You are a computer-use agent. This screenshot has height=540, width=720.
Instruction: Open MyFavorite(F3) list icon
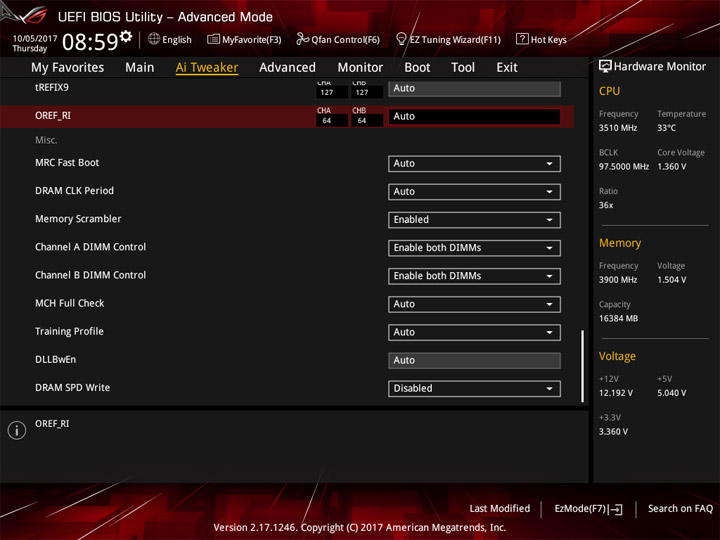213,39
